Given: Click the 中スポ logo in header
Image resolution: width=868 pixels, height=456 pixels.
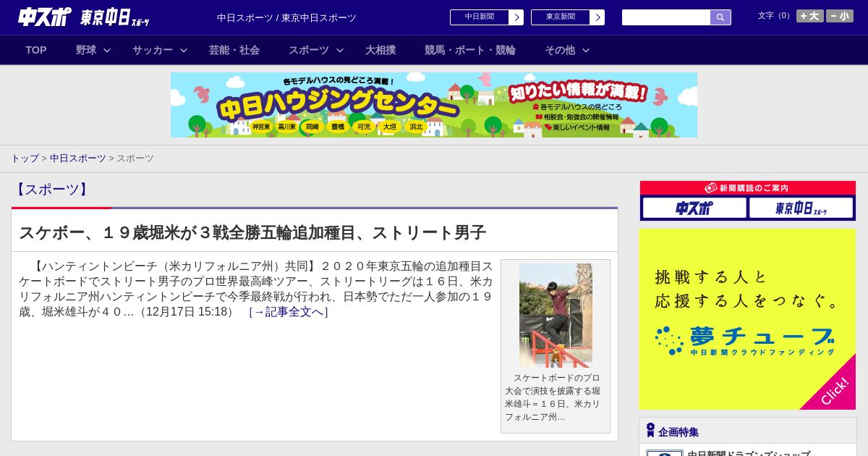Looking at the screenshot, I should 44,17.
